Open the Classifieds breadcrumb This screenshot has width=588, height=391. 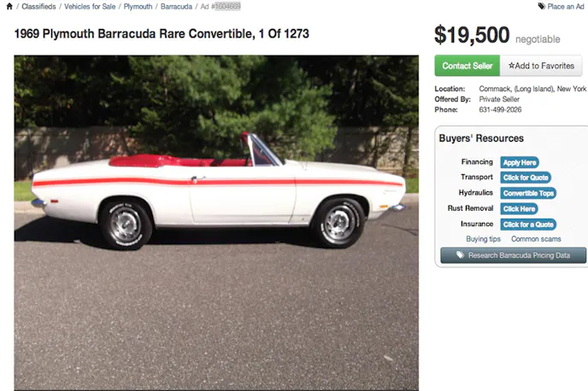pos(38,6)
